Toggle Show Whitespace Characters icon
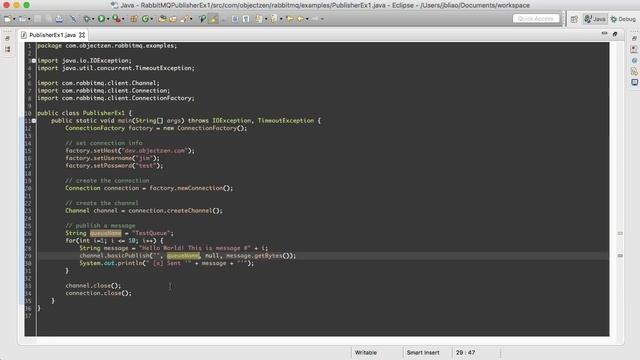This screenshot has height=360, width=640. point(246,19)
